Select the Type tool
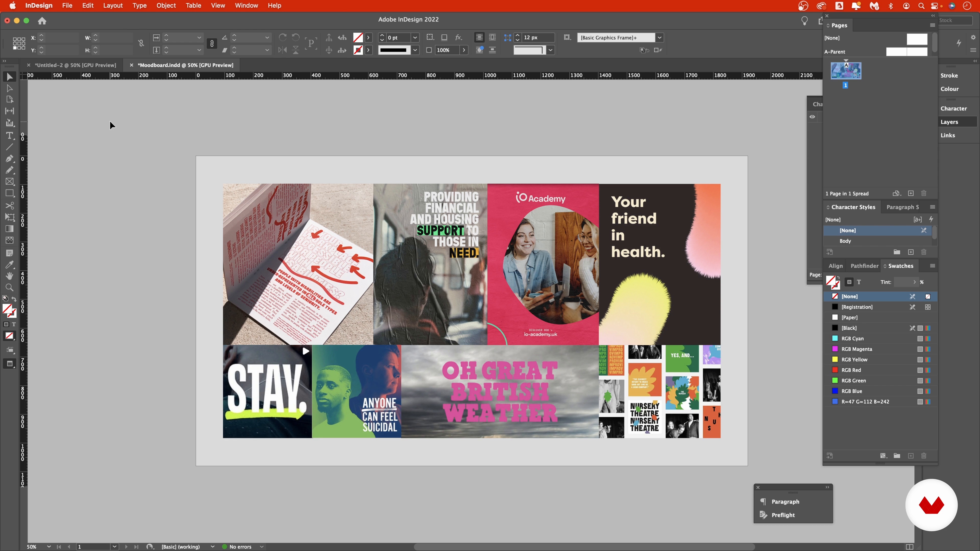The width and height of the screenshot is (980, 551). pos(9,135)
